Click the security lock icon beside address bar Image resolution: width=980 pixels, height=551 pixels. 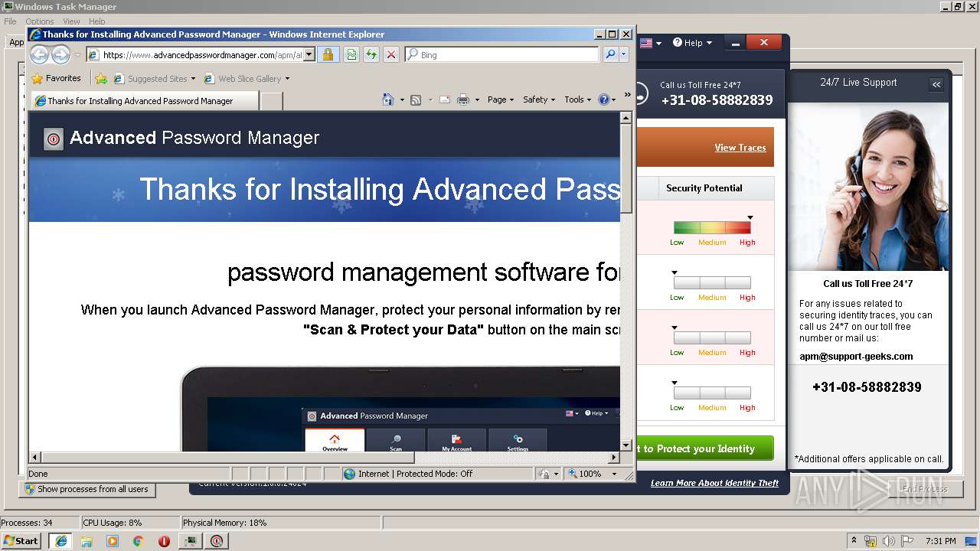(x=328, y=54)
